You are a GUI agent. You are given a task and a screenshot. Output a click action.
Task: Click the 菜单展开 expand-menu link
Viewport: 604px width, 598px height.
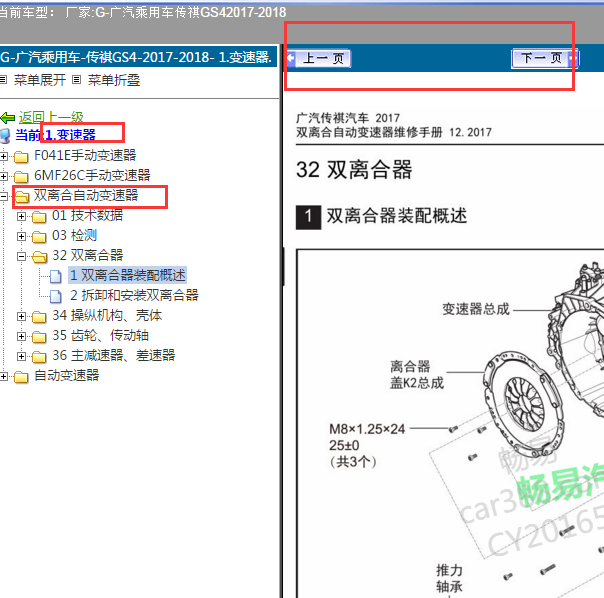click(x=40, y=80)
